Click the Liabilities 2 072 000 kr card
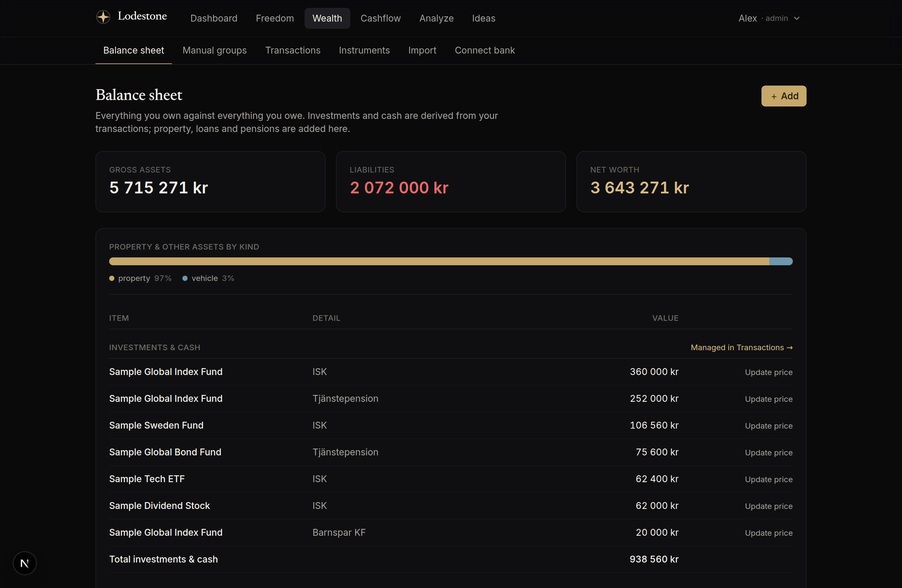902x588 pixels. coord(451,182)
